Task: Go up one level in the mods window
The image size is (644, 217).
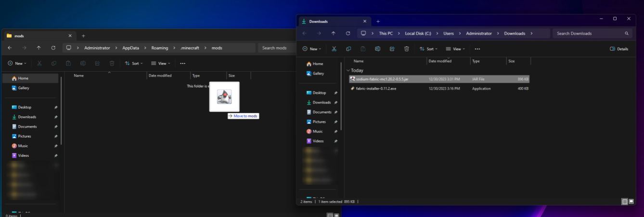Action: [39, 48]
